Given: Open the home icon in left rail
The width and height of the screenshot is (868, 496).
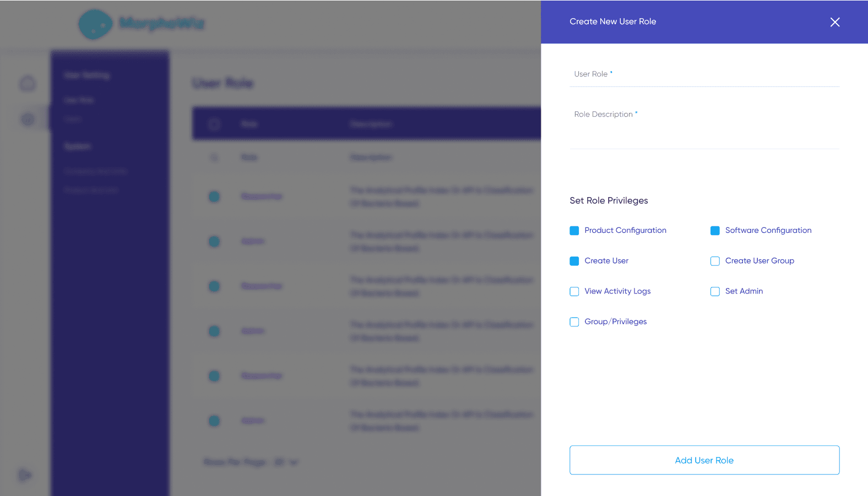Looking at the screenshot, I should tap(28, 84).
